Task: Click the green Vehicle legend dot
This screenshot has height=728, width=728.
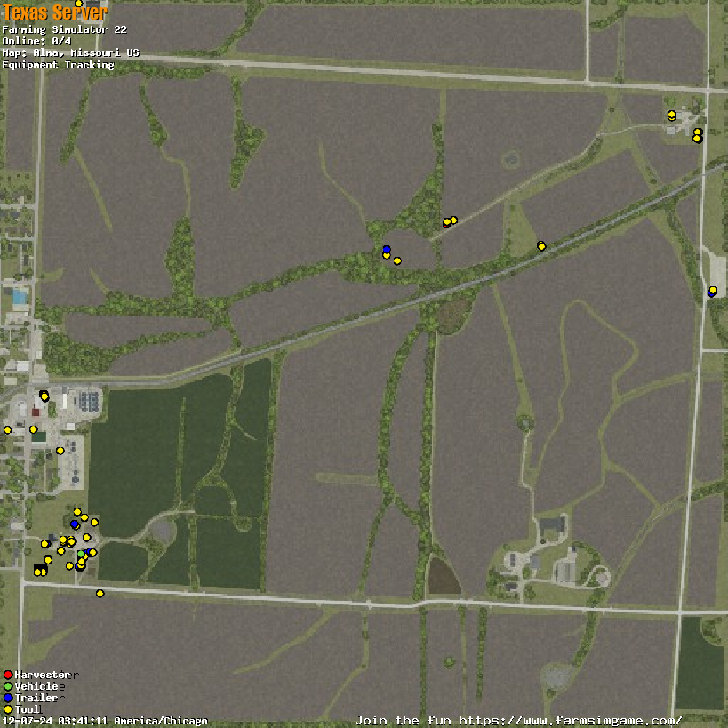Action: pyautogui.click(x=8, y=686)
